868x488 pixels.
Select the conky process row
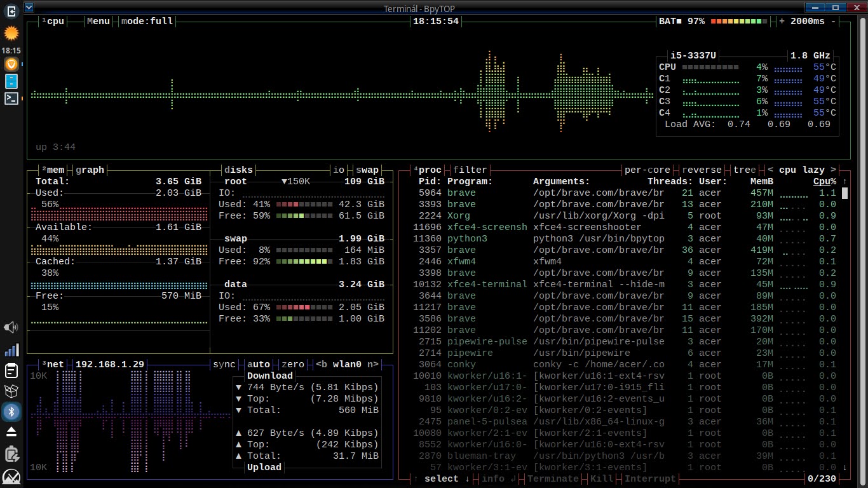point(625,364)
